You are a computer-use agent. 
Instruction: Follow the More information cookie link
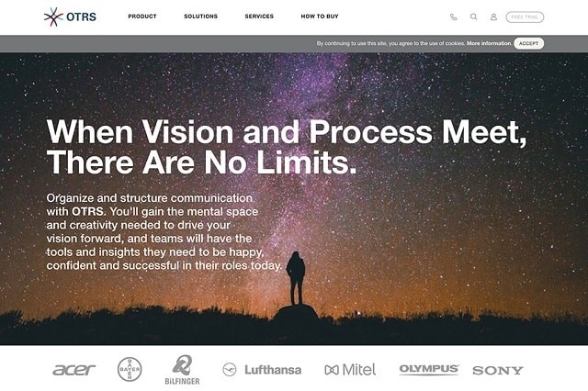[489, 43]
